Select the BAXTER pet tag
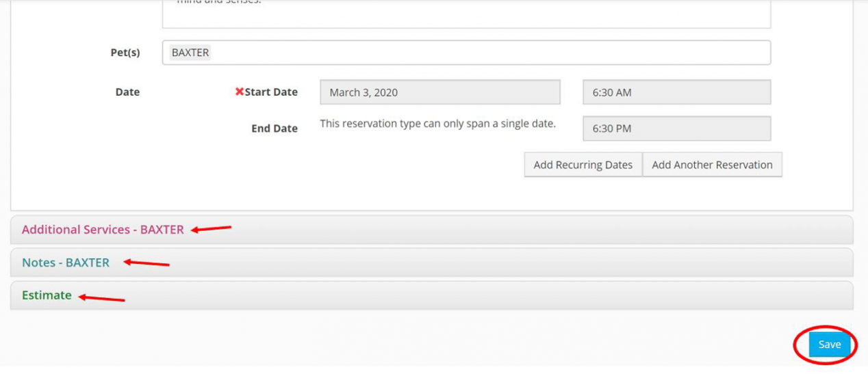 coord(190,53)
